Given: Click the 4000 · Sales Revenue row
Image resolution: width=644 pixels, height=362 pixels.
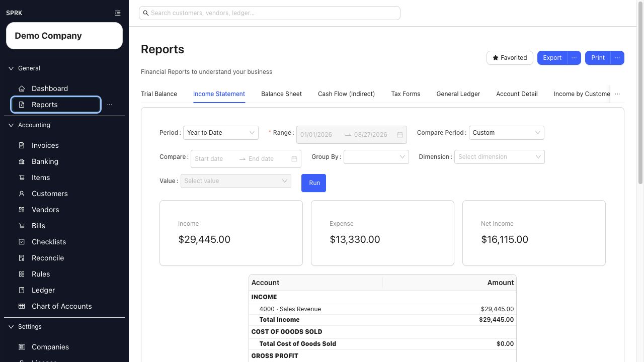Looking at the screenshot, I should tap(382, 309).
